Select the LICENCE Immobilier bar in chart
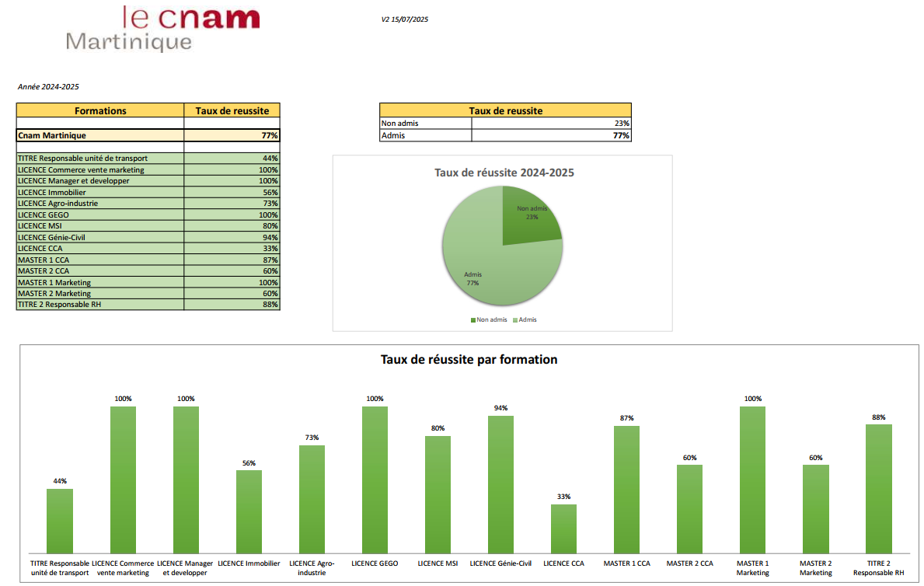Screen dimensions: 924x586 [249, 511]
